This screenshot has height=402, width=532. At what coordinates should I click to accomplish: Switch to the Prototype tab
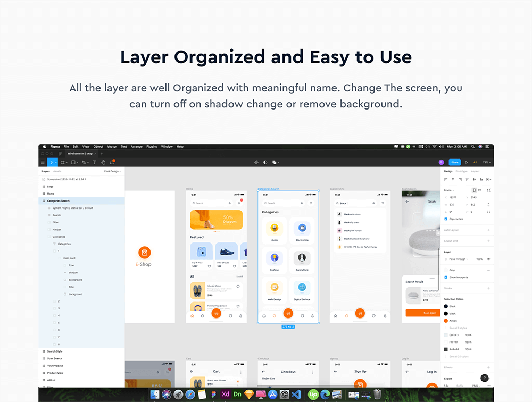click(461, 171)
